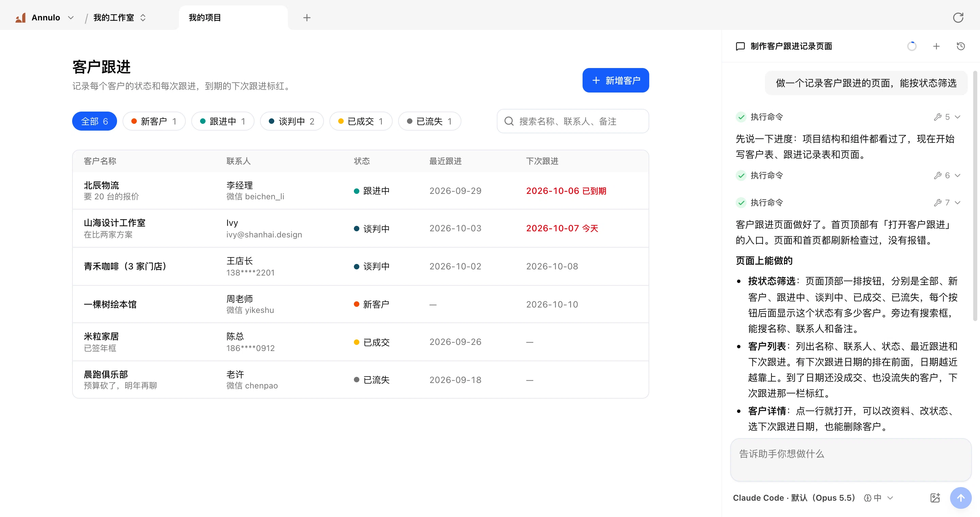
Task: Click the 最近跟进 column header
Action: (x=445, y=161)
